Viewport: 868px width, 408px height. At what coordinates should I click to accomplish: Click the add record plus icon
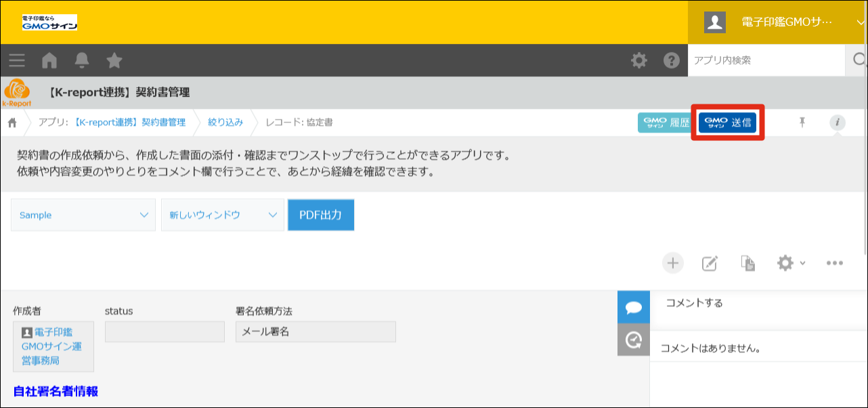672,263
